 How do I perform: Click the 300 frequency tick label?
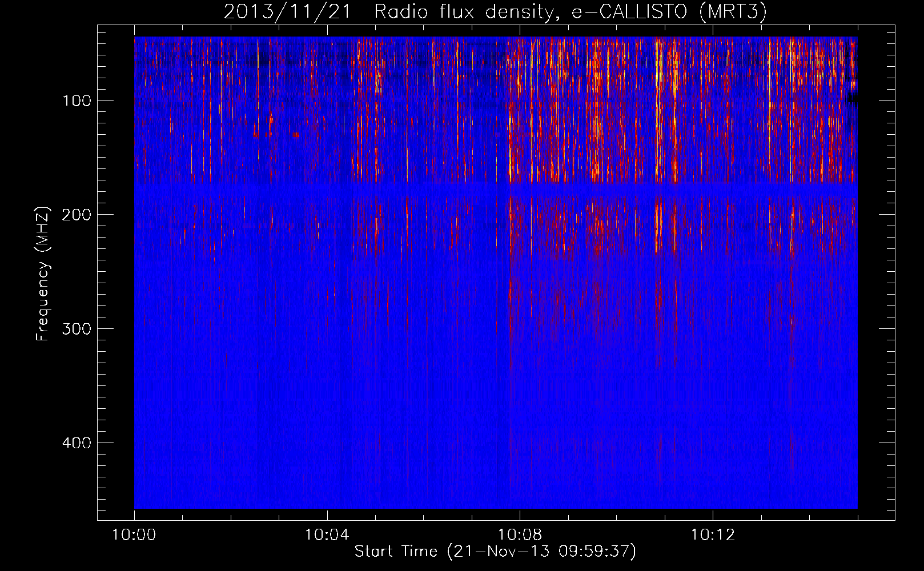click(x=77, y=329)
